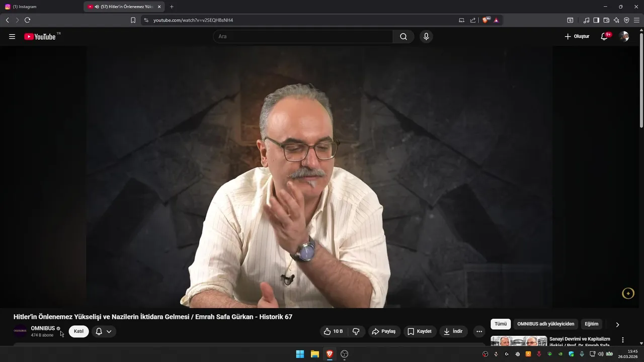Open tab search in toolbar

(x=570, y=20)
